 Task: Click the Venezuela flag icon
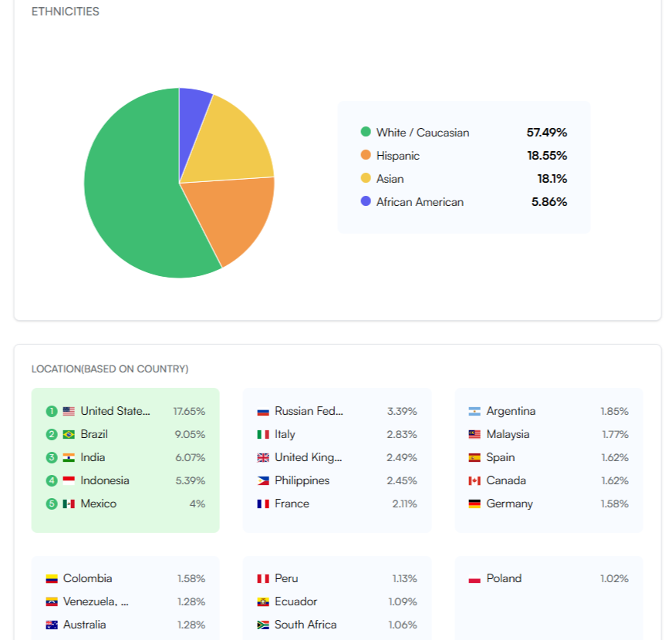point(52,602)
